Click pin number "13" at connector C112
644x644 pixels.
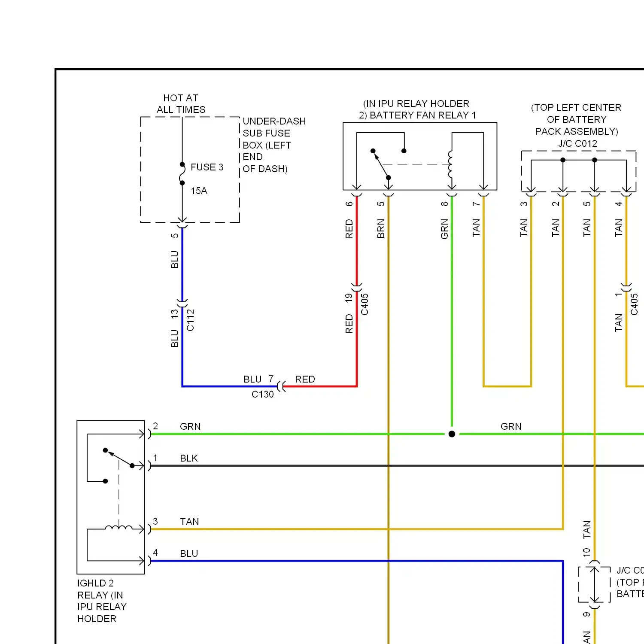(174, 314)
